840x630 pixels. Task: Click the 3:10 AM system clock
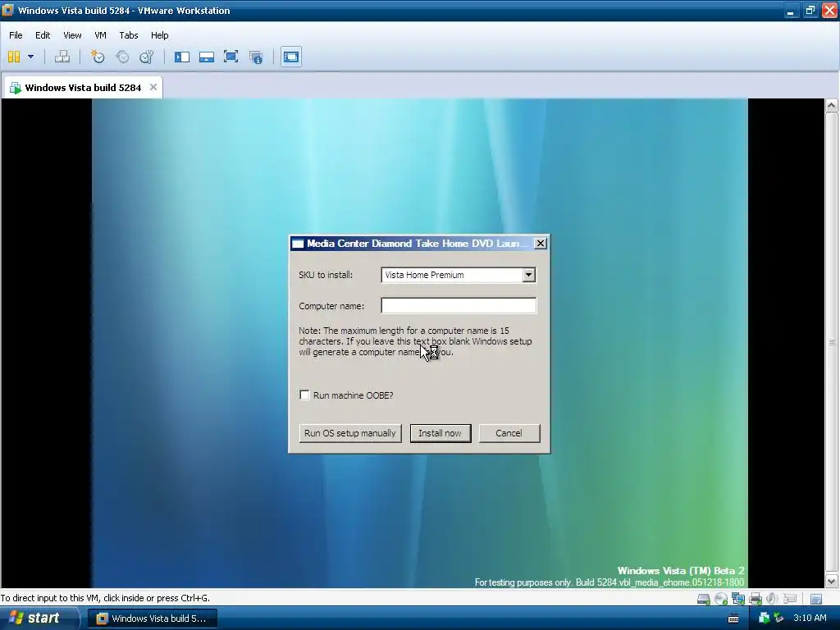click(810, 619)
